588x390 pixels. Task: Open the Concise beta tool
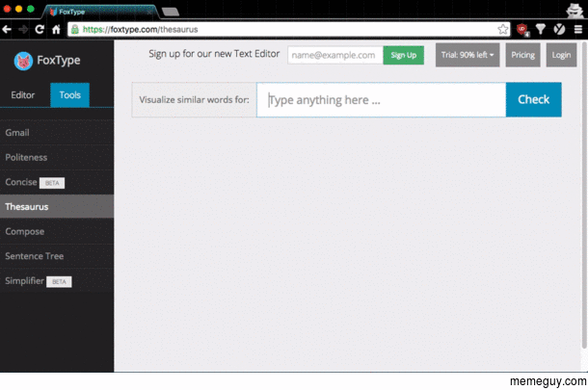coord(57,182)
